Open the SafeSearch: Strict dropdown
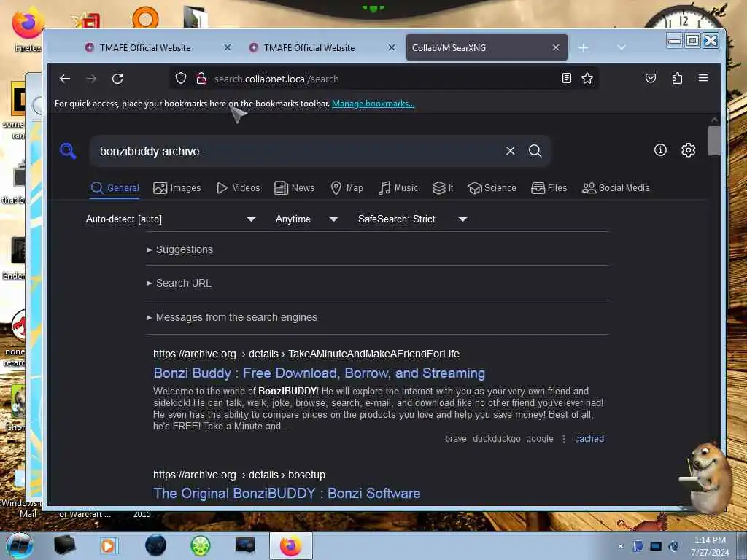Viewport: 747px width, 560px height. pos(413,219)
